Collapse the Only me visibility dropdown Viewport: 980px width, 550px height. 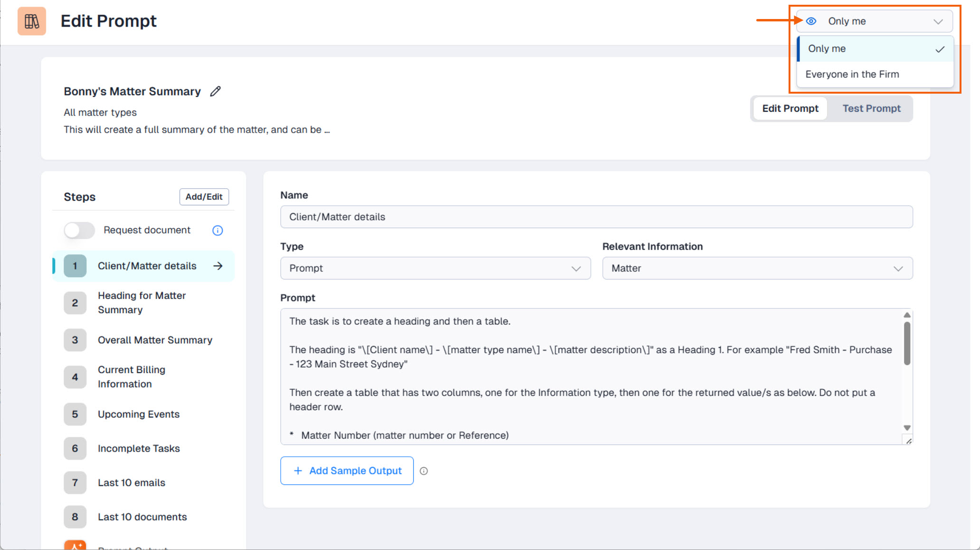coord(938,21)
